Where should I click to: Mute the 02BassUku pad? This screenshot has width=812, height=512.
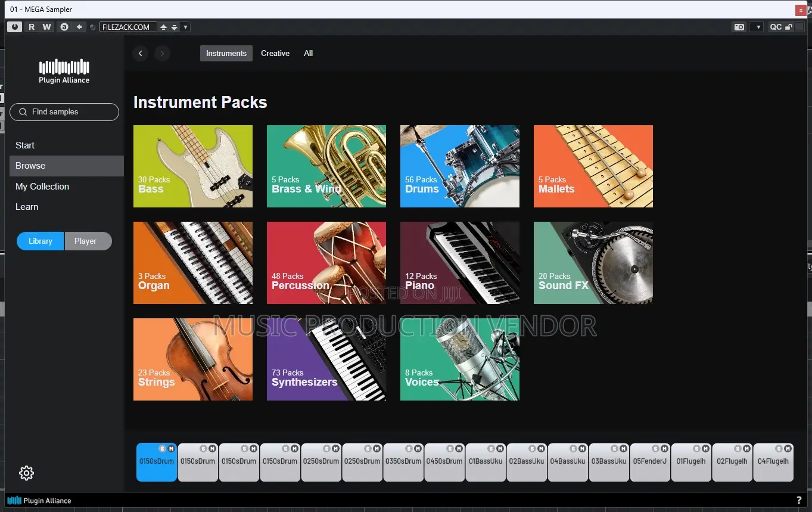[x=541, y=448]
